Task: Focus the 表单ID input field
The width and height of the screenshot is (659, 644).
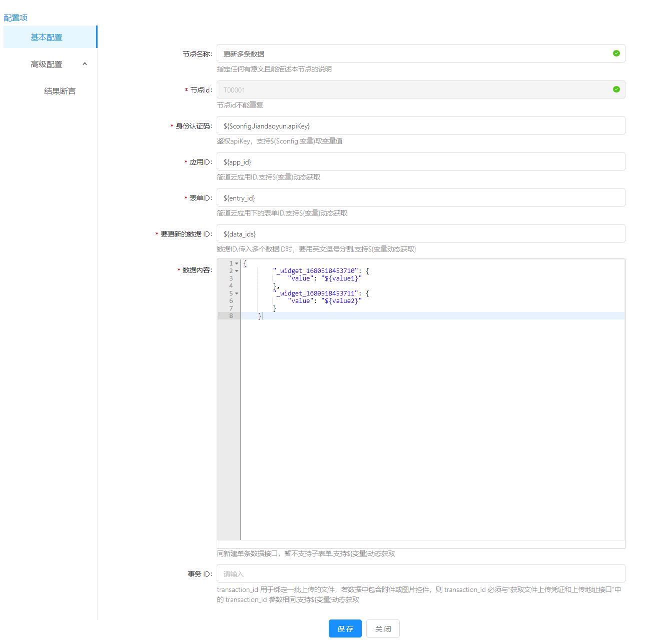Action: pyautogui.click(x=421, y=197)
